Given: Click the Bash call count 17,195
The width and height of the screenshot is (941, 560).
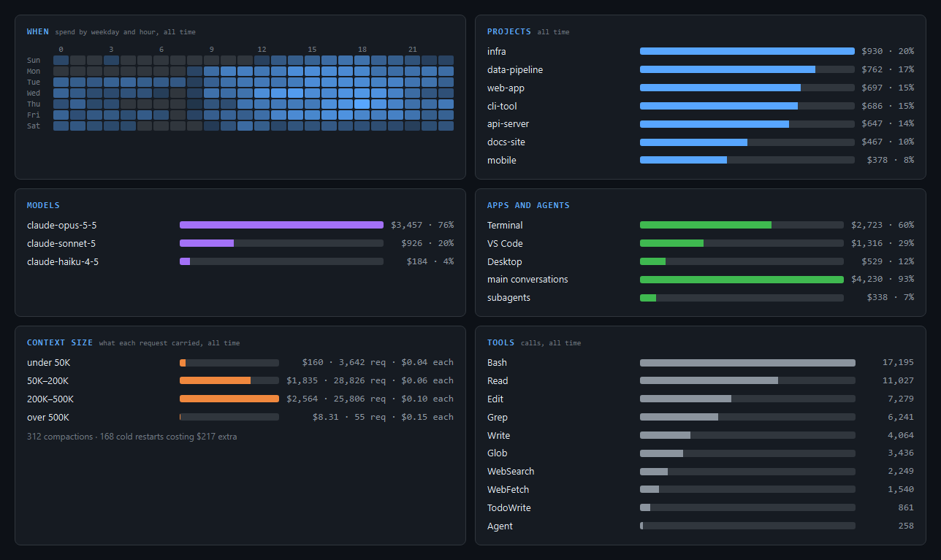Looking at the screenshot, I should click(898, 363).
